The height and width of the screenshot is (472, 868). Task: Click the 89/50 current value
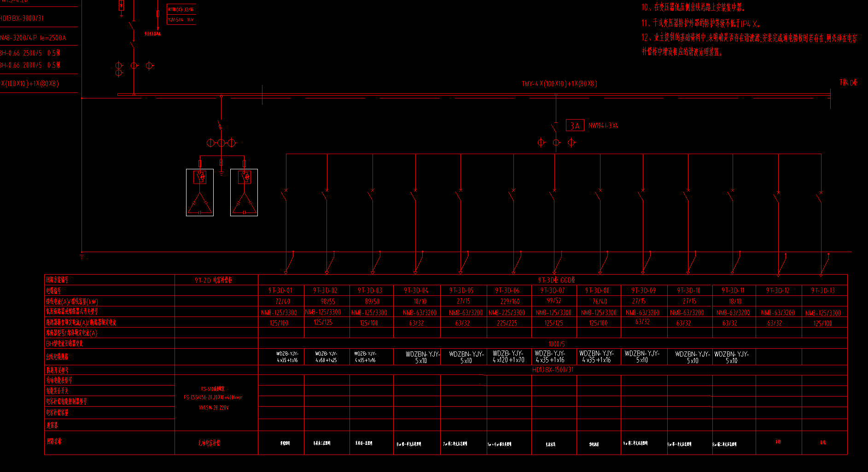tap(372, 302)
